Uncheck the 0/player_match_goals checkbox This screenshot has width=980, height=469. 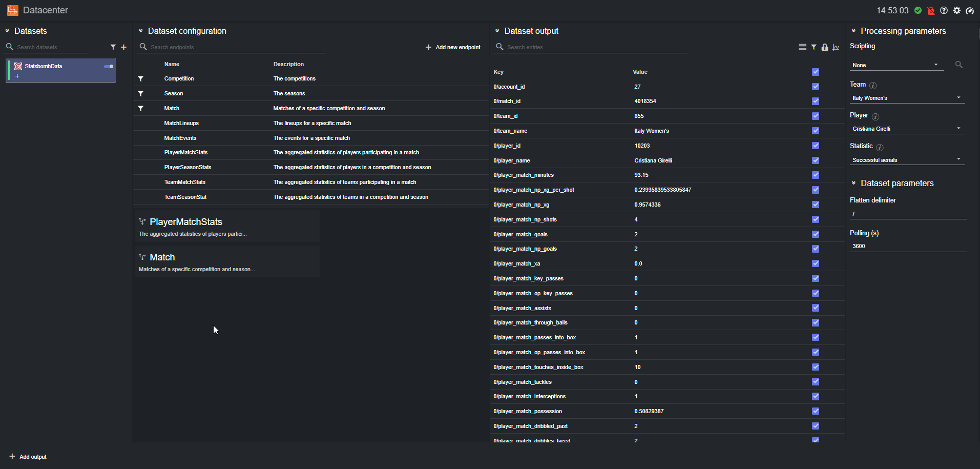(x=815, y=234)
